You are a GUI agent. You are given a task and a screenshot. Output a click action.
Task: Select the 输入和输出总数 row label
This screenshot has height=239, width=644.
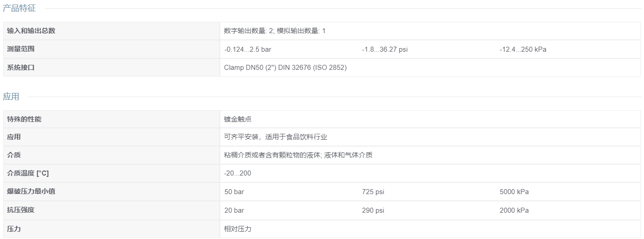[x=31, y=31]
